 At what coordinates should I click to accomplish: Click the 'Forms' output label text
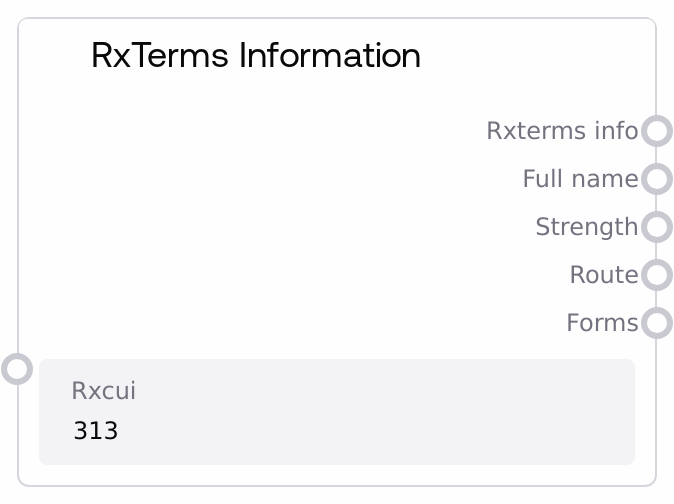(x=601, y=323)
